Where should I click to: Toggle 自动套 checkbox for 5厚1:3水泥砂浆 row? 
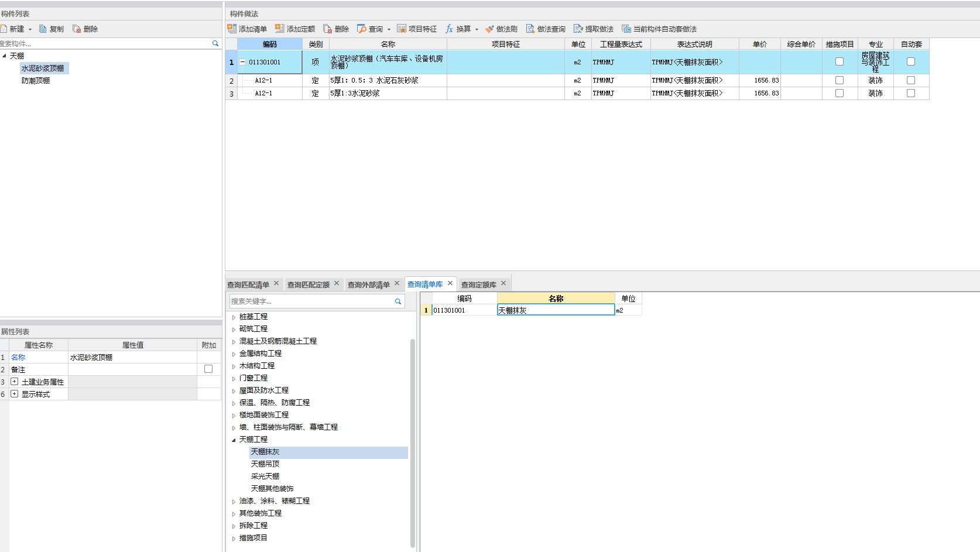[911, 93]
